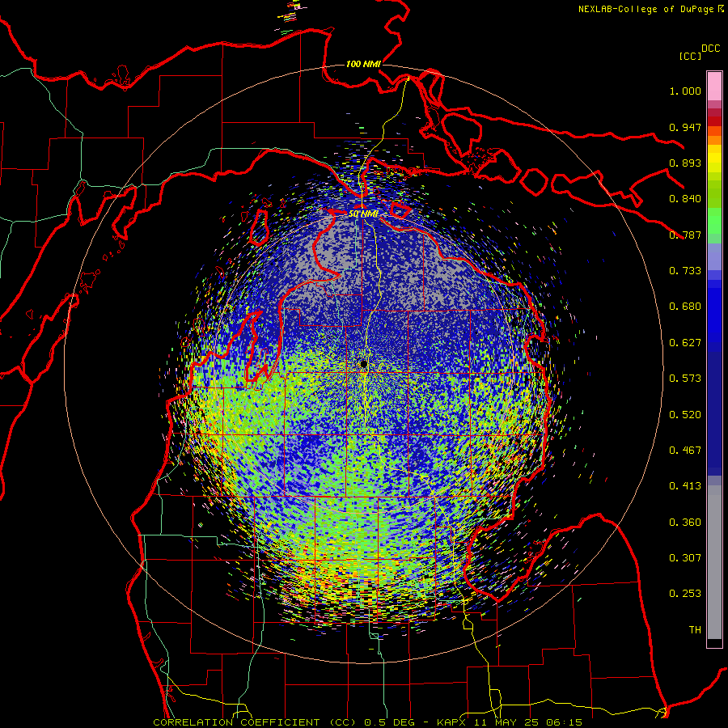Select the 0.893 scale value

click(x=685, y=163)
